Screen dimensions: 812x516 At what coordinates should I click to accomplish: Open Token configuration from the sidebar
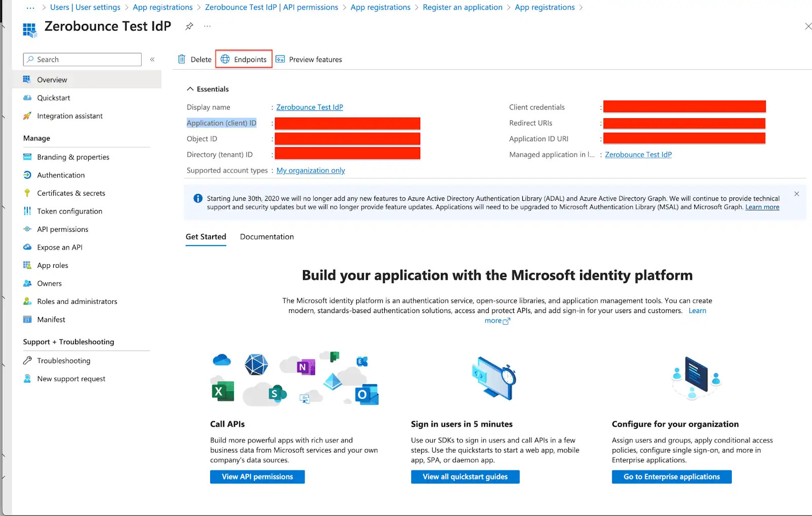pos(70,211)
